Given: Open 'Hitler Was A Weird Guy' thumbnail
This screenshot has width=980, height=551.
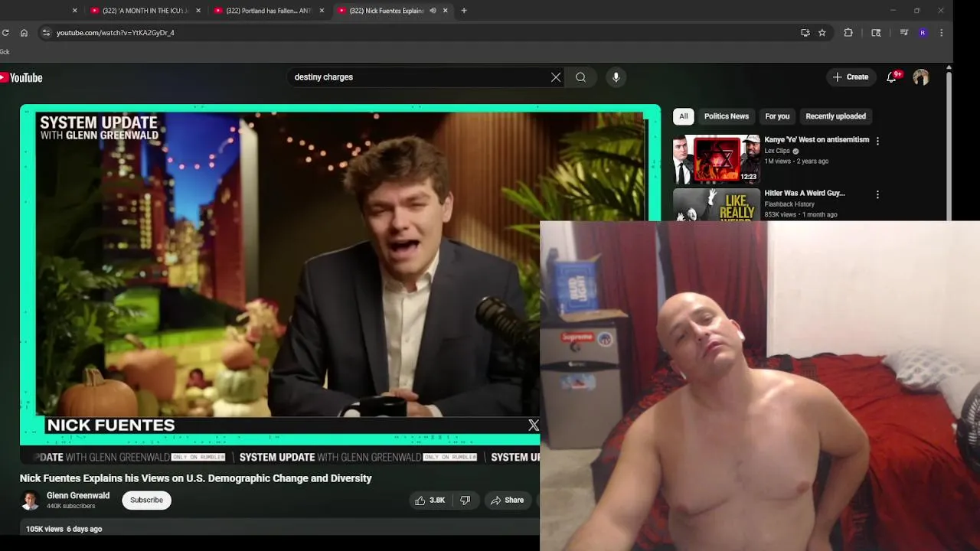Looking at the screenshot, I should (x=717, y=204).
